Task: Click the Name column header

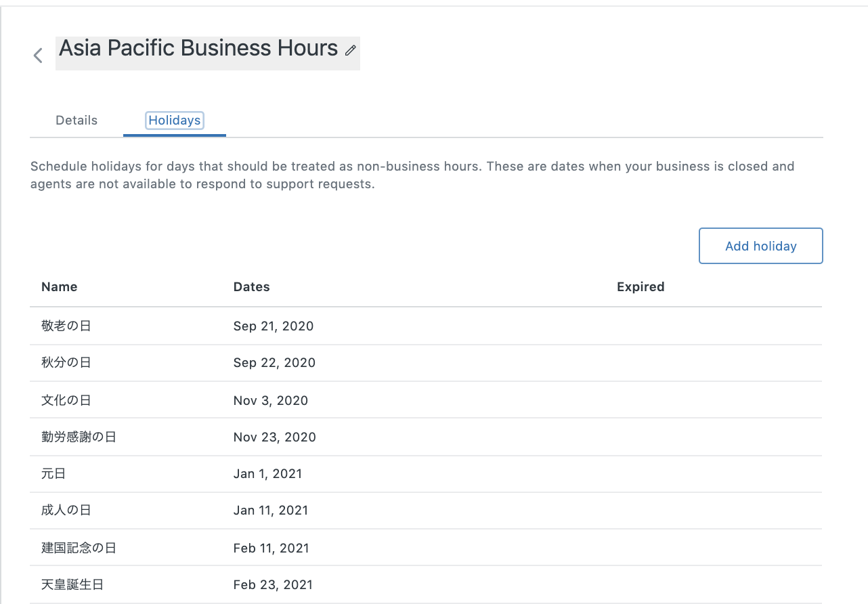Action: 60,287
